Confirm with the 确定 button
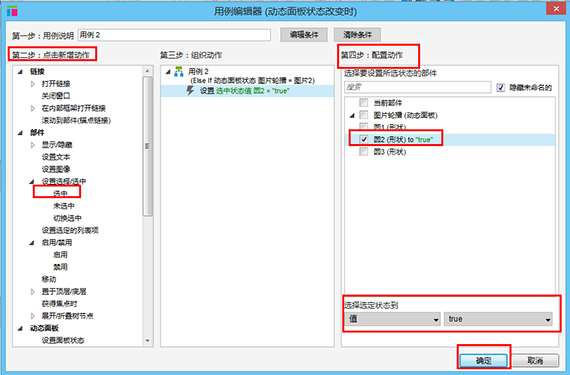Viewport: 570px width, 375px height. [483, 360]
